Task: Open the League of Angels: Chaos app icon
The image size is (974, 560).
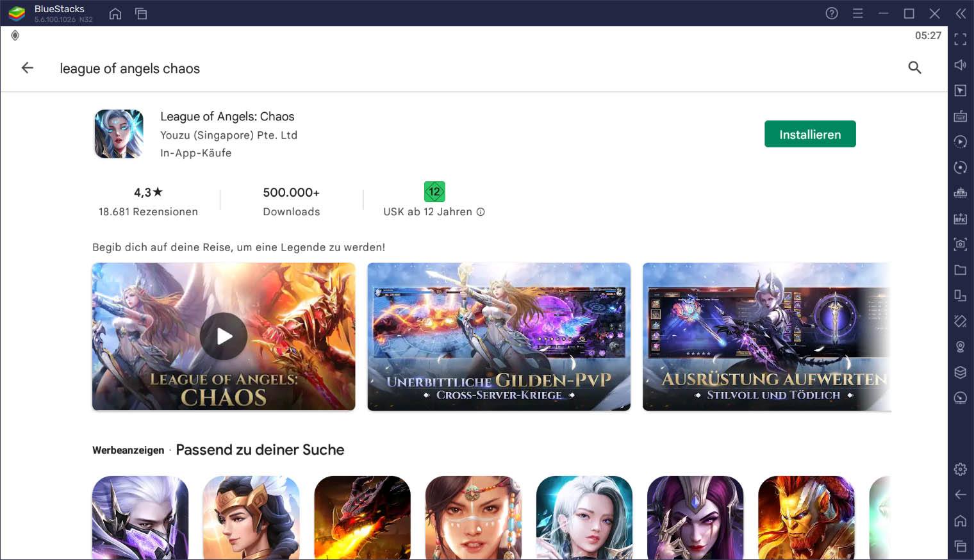Action: [119, 134]
